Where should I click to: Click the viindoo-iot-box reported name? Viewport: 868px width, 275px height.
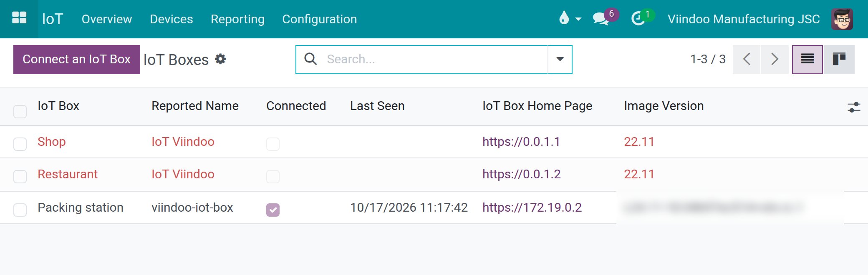[x=192, y=208]
